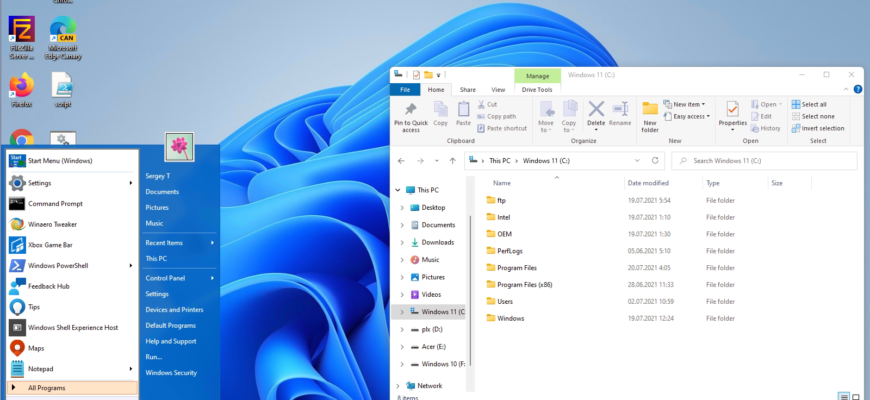Click Pin to Quick access icon
Screen dimensions: 870x400
411,109
